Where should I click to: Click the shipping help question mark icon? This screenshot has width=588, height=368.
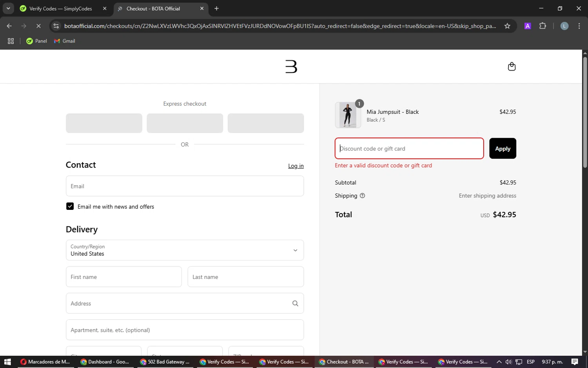pyautogui.click(x=362, y=195)
